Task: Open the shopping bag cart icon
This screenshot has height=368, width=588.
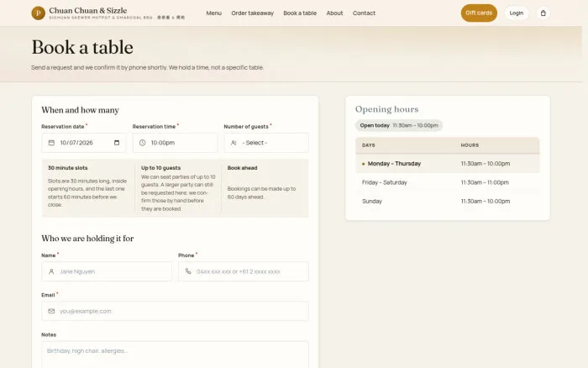Action: coord(543,13)
